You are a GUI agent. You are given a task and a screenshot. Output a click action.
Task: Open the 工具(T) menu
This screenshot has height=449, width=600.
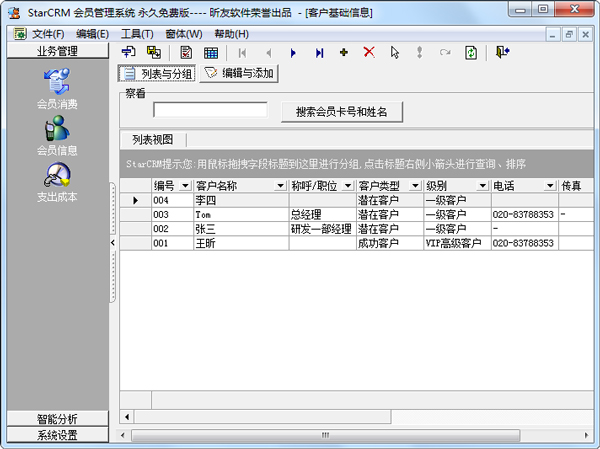tap(137, 33)
